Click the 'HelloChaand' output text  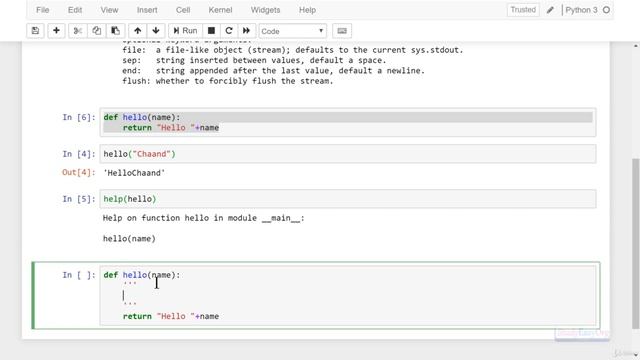[x=134, y=173]
